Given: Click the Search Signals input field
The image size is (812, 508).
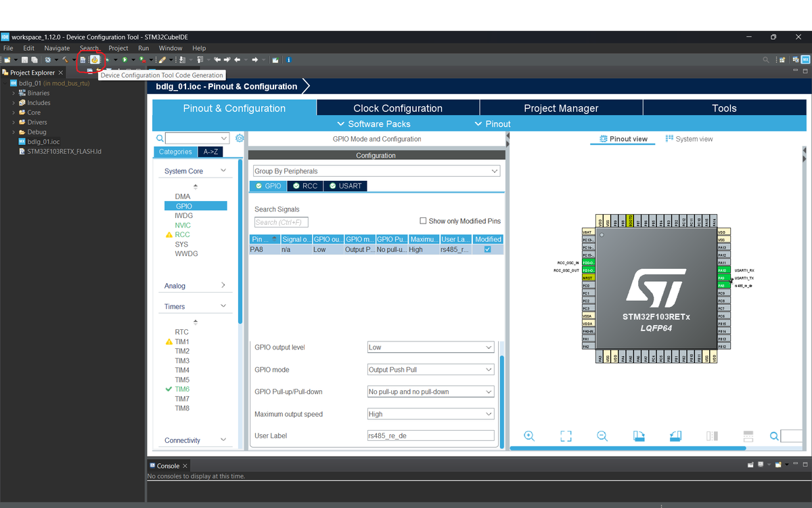Looking at the screenshot, I should (x=281, y=222).
